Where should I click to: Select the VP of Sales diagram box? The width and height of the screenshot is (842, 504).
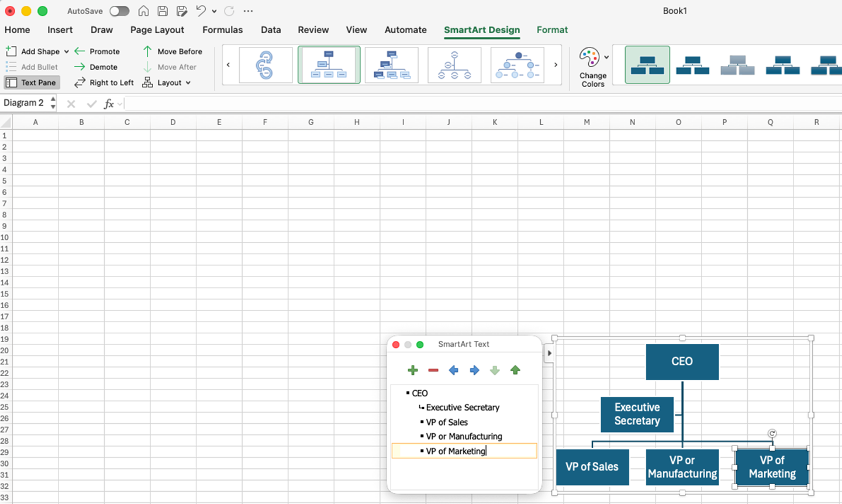coord(592,467)
